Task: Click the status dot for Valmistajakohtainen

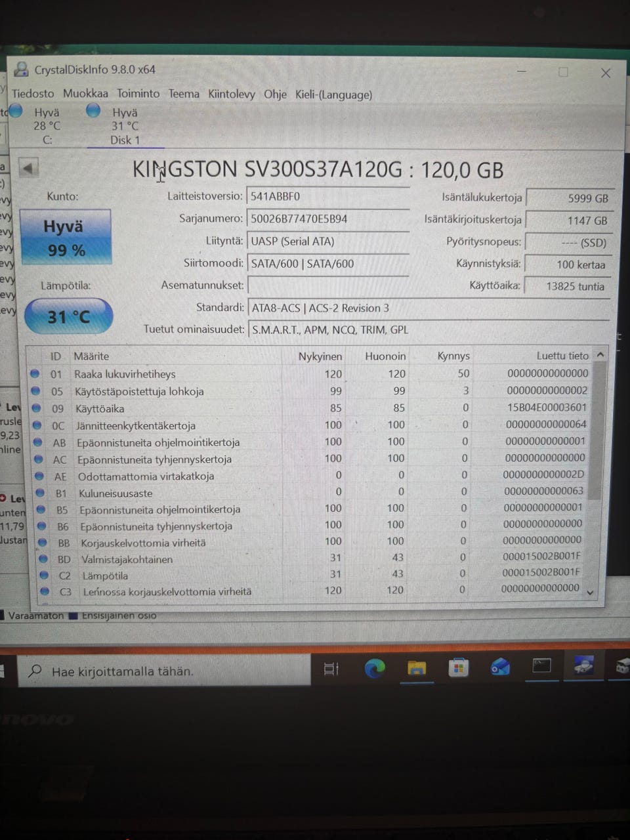Action: pyautogui.click(x=43, y=559)
